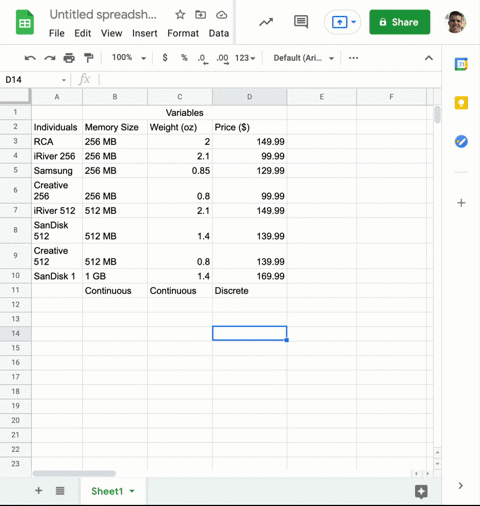
Task: Open the Name box dropdown arrow
Action: tap(64, 80)
